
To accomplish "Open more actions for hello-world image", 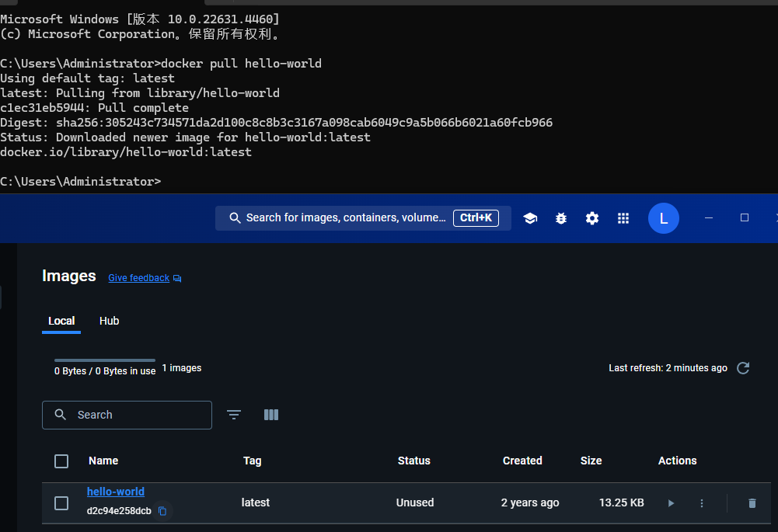I will point(702,503).
